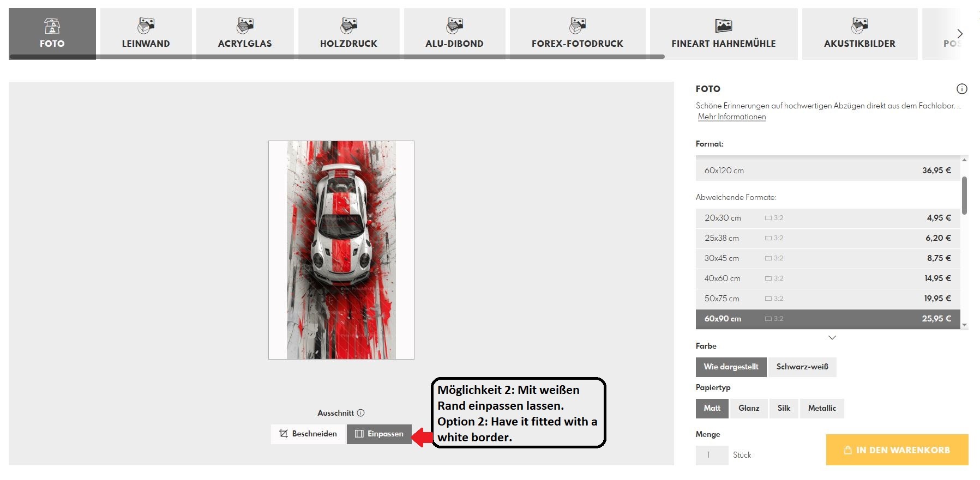980x480 pixels.
Task: Click the FOTO tab icon
Action: pyautogui.click(x=52, y=25)
